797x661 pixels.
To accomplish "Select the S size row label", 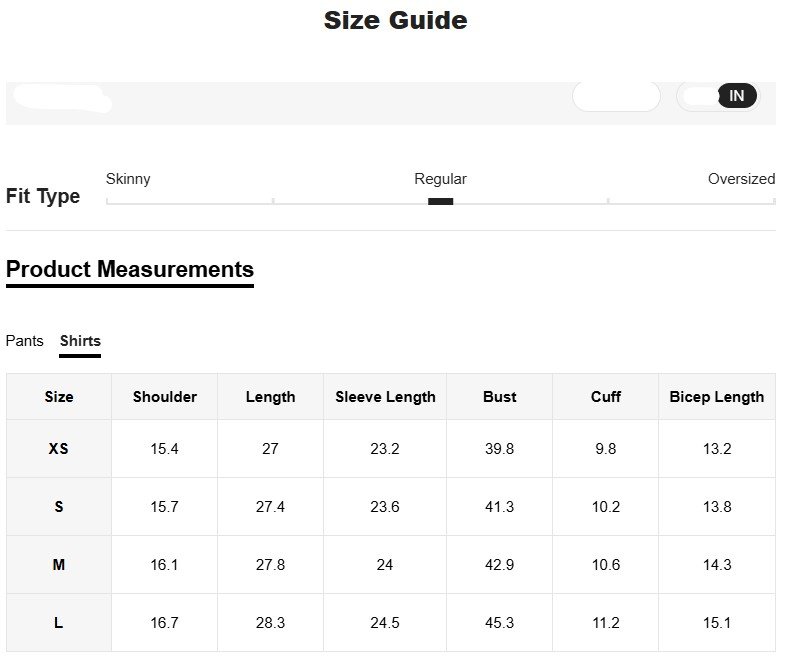I will [59, 507].
